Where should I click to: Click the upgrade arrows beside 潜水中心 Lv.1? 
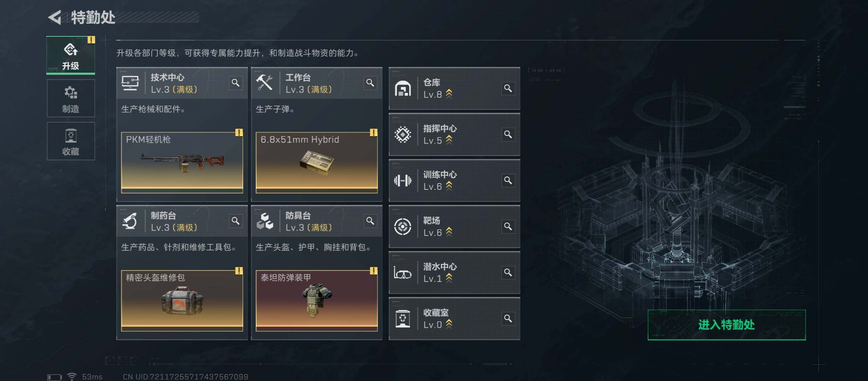pos(449,278)
